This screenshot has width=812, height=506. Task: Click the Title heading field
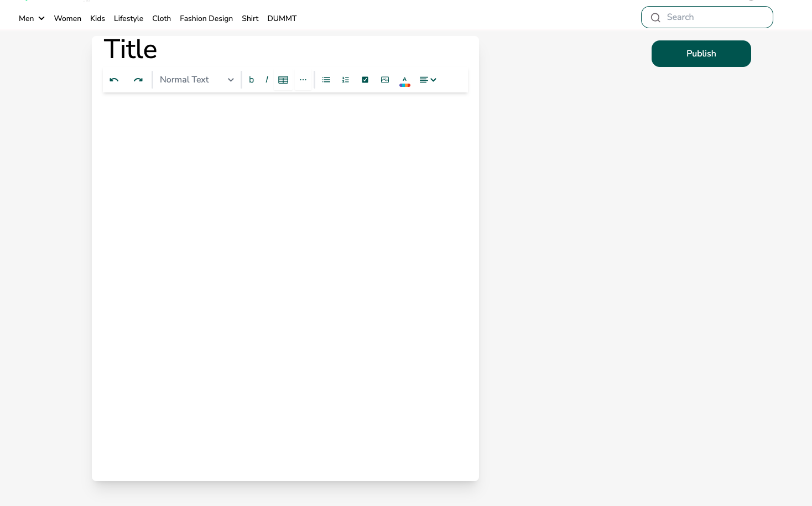[131, 49]
